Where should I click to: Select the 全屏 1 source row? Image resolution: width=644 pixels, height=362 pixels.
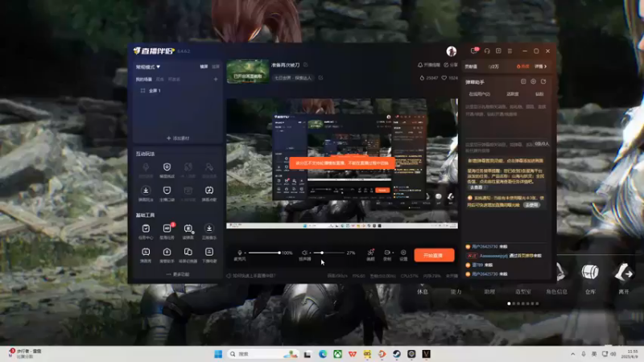pos(177,91)
